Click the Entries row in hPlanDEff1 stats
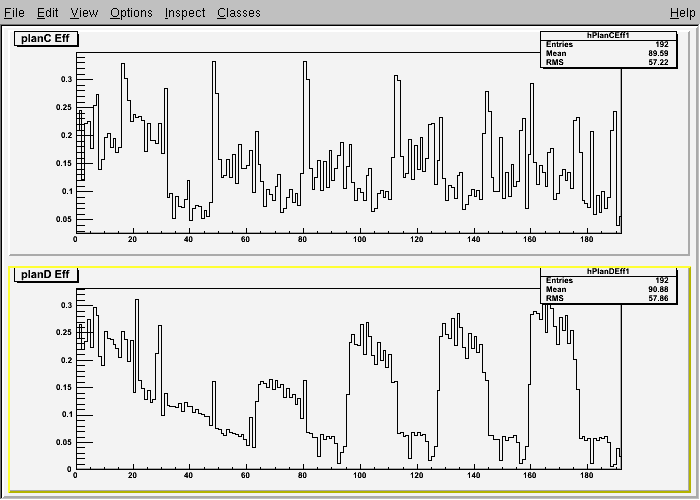The image size is (700, 500). tap(608, 280)
